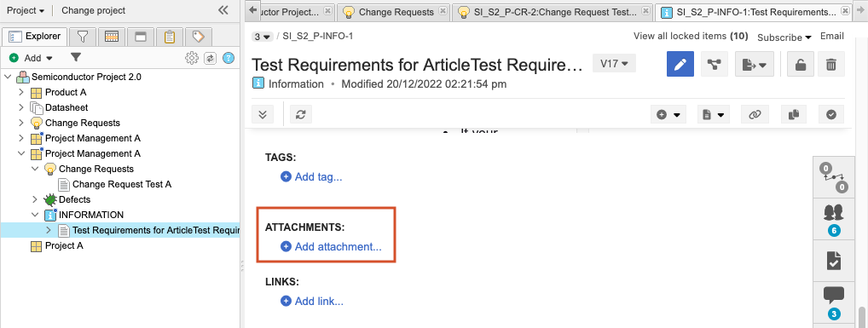Open the Subscribe dropdown
Image resolution: width=868 pixels, height=328 pixels.
(784, 37)
